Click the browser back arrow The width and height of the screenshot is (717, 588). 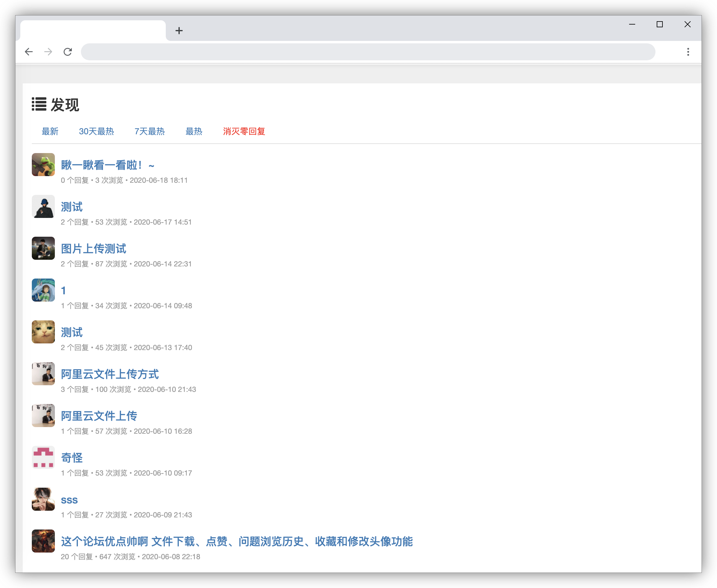(x=29, y=52)
